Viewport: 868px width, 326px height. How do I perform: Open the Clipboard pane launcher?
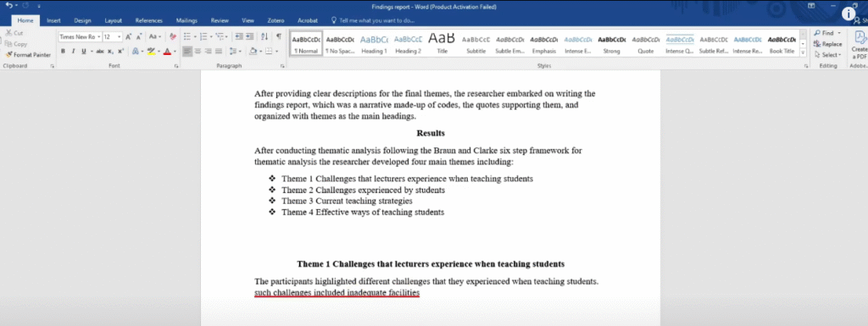(52, 66)
